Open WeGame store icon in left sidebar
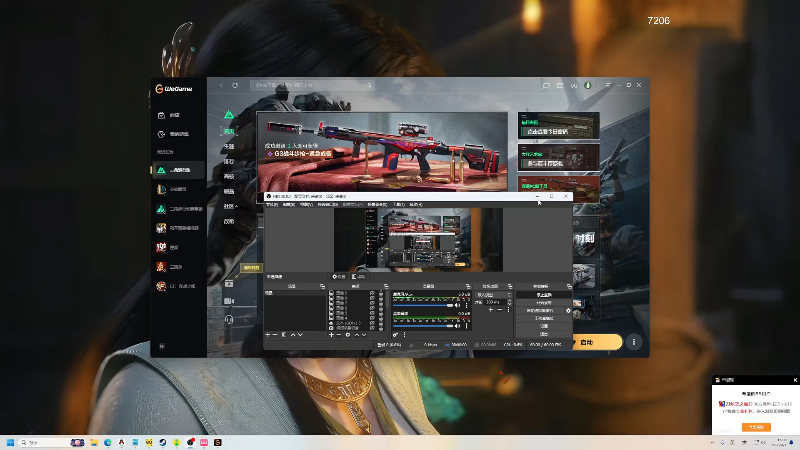The width and height of the screenshot is (800, 450). (161, 115)
